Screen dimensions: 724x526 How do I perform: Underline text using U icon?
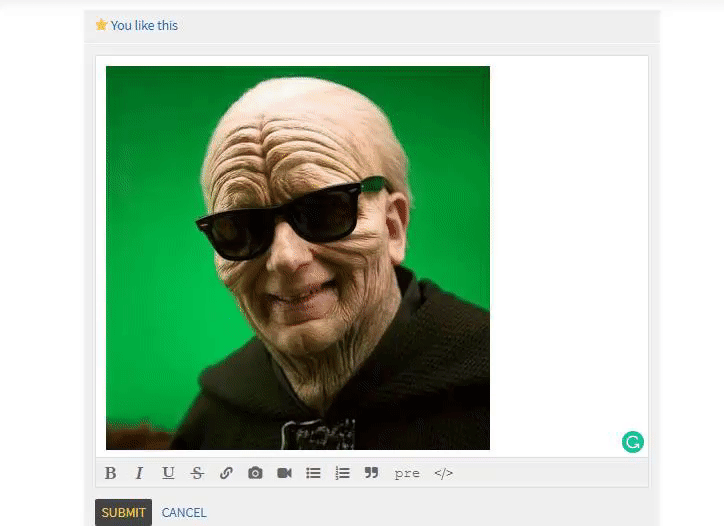(168, 473)
